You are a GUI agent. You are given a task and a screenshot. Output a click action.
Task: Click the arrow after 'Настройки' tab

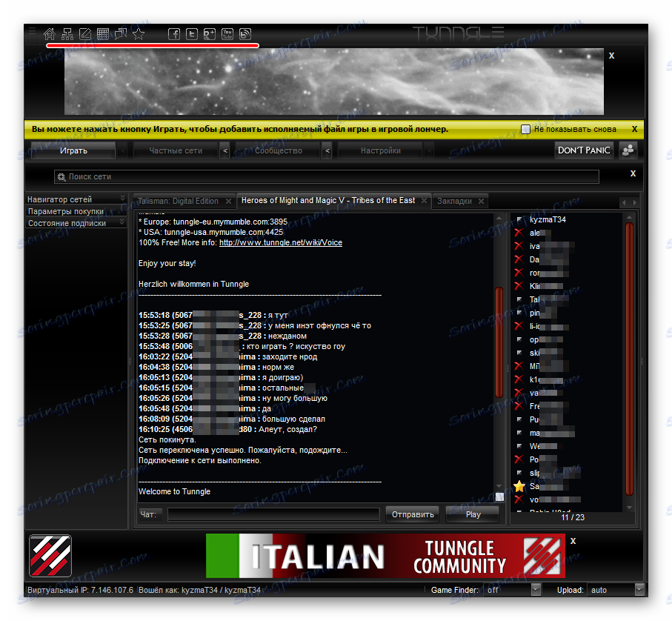click(x=430, y=151)
